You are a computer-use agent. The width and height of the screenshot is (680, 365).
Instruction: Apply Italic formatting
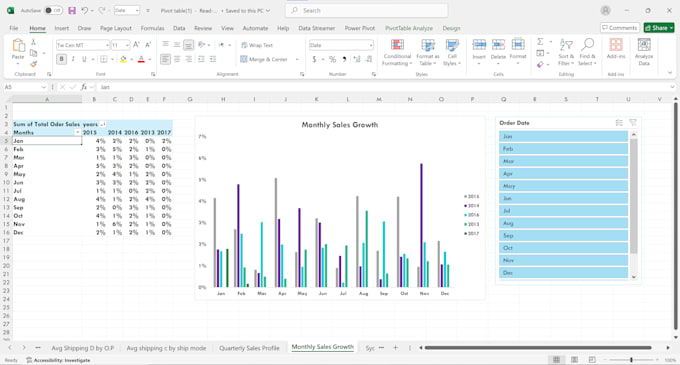point(73,59)
